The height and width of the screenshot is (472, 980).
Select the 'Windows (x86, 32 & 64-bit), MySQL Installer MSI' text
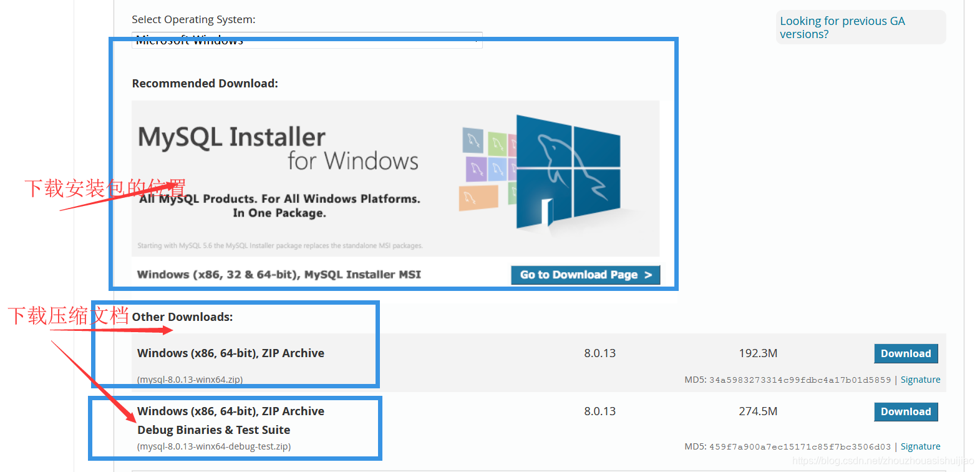(x=279, y=274)
